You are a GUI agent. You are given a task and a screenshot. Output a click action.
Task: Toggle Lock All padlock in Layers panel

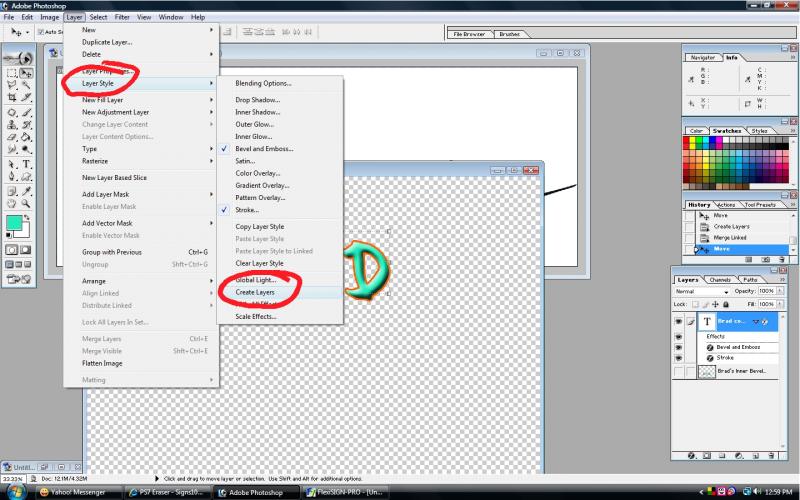(x=726, y=305)
